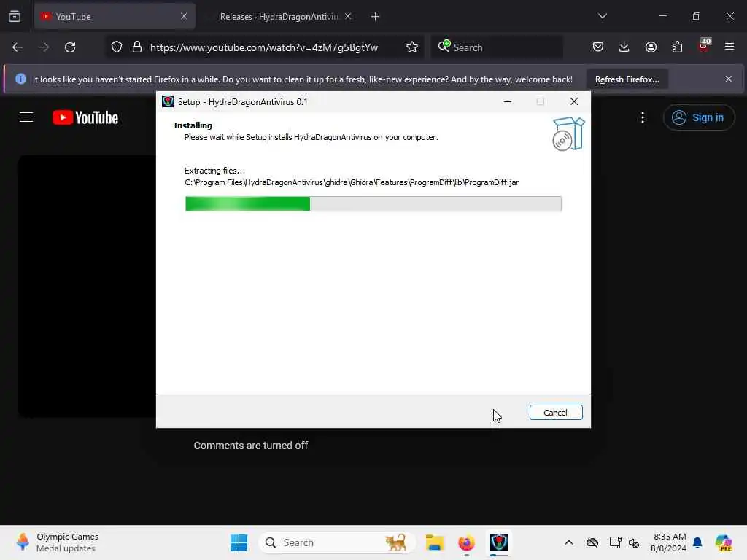Image resolution: width=747 pixels, height=560 pixels.
Task: Open Save to Pocket icon
Action: click(x=598, y=47)
